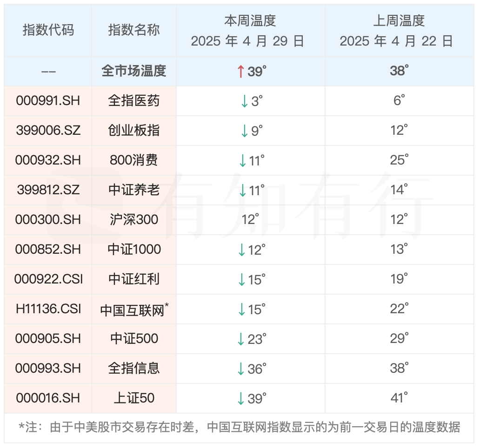The height and width of the screenshot is (448, 479).
Task: Click the -- placeholder code in 全市场温度 row
Action: pyautogui.click(x=48, y=72)
